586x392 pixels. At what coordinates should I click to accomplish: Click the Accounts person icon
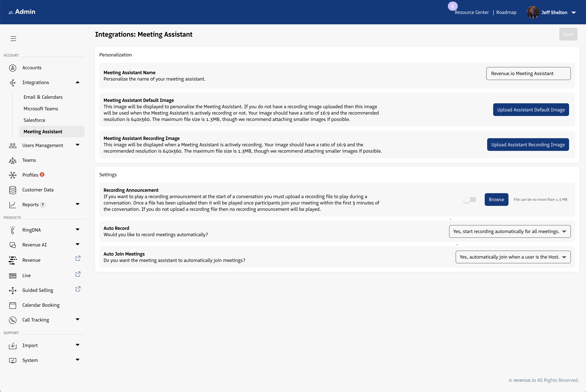(13, 68)
